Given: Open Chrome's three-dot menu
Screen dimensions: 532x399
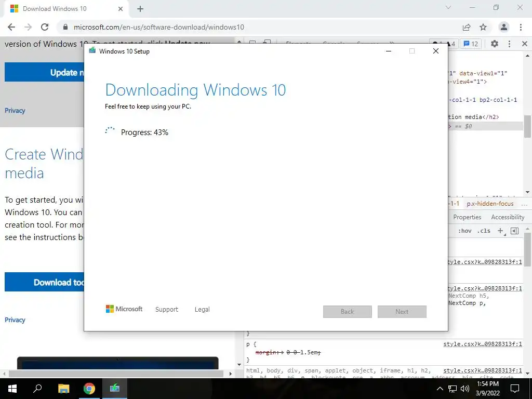Looking at the screenshot, I should click(521, 27).
